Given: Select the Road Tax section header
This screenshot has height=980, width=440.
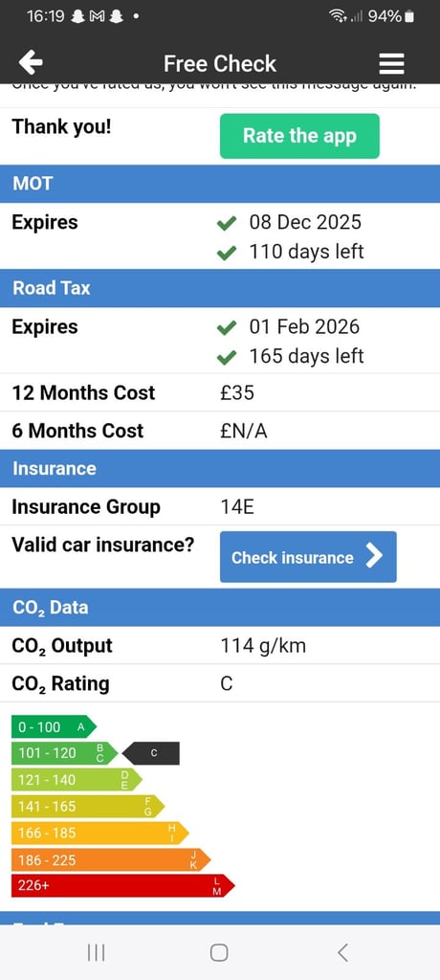Looking at the screenshot, I should [220, 288].
